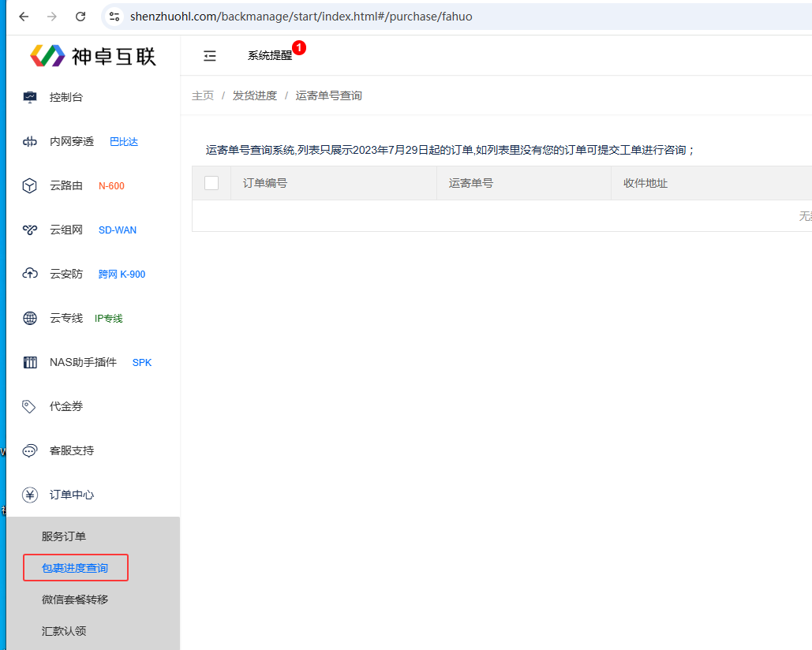
Task: Click the 客服支持 chat bubble icon
Action: point(30,451)
